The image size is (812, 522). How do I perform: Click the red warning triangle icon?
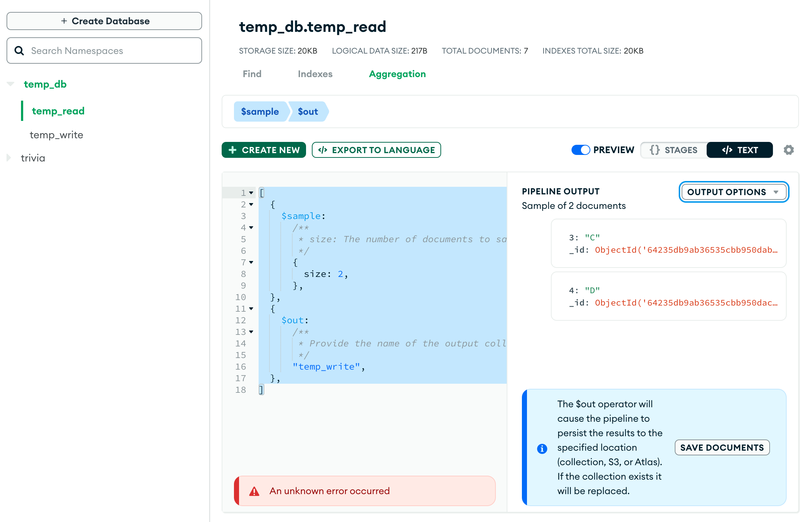click(254, 491)
